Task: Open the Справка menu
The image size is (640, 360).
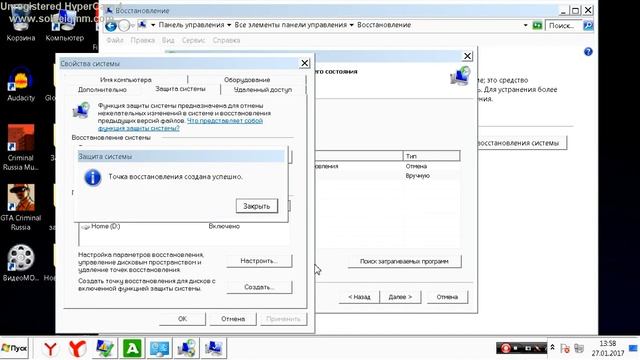Action: 226,40
